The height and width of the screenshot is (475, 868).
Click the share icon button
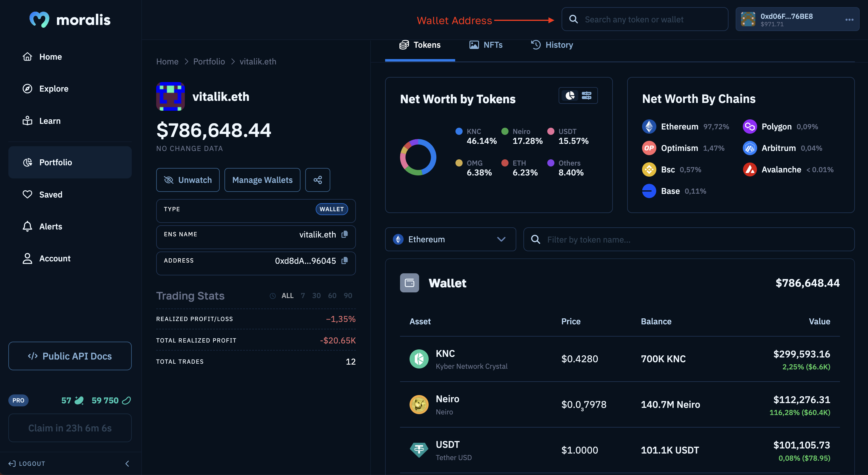click(x=317, y=180)
